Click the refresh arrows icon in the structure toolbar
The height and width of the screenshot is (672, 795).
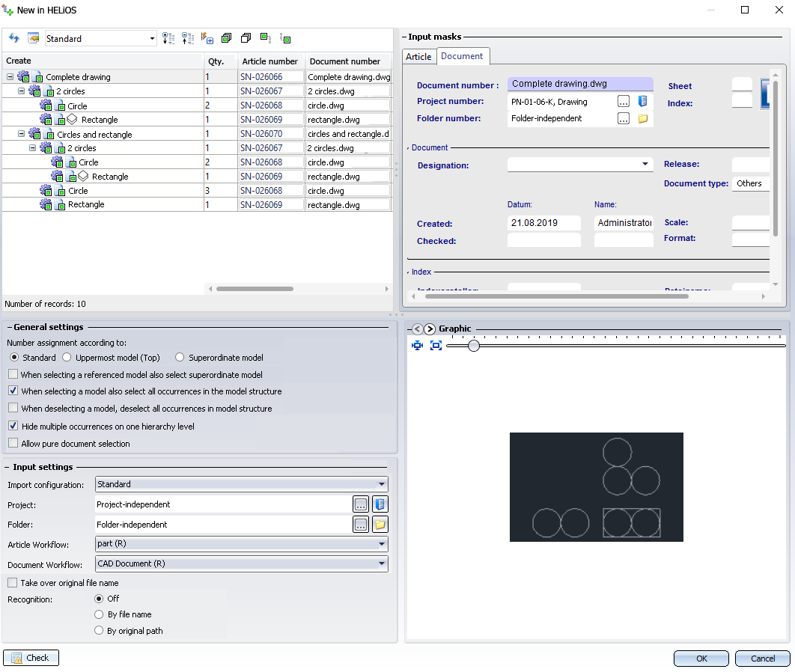13,38
